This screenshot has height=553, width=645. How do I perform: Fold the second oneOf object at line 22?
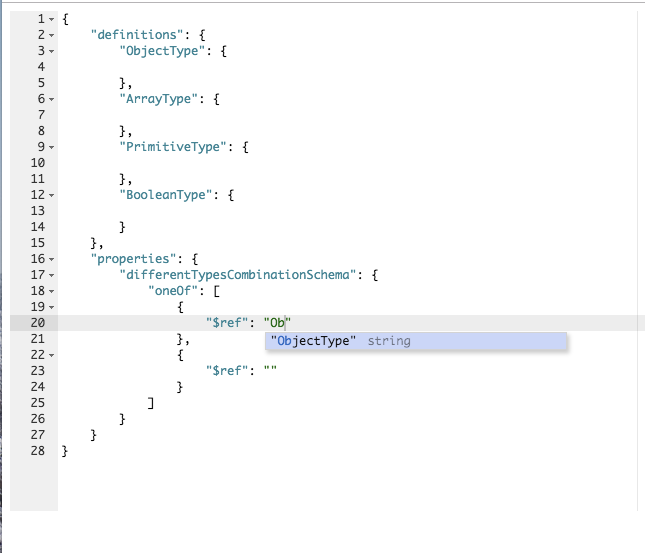click(51, 355)
